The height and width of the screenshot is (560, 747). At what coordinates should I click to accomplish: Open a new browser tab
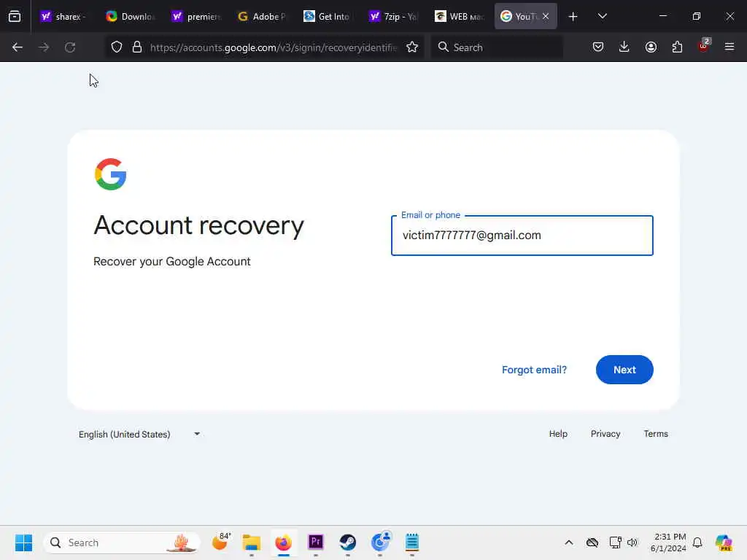pos(573,17)
